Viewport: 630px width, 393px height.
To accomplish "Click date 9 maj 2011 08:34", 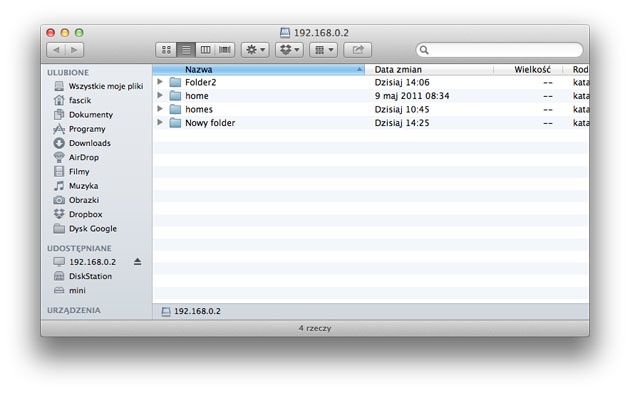I will click(x=412, y=96).
